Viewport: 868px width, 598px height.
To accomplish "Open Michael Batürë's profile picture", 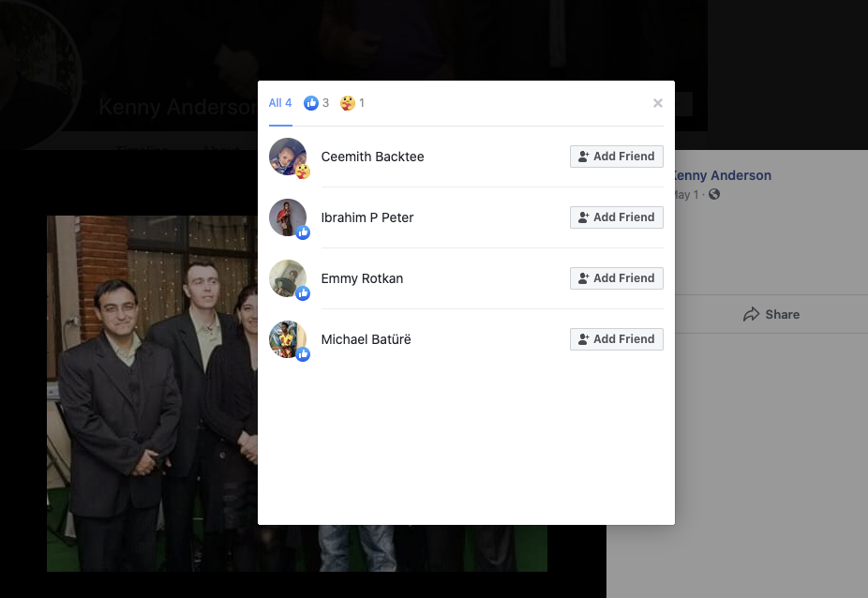I will pos(288,339).
